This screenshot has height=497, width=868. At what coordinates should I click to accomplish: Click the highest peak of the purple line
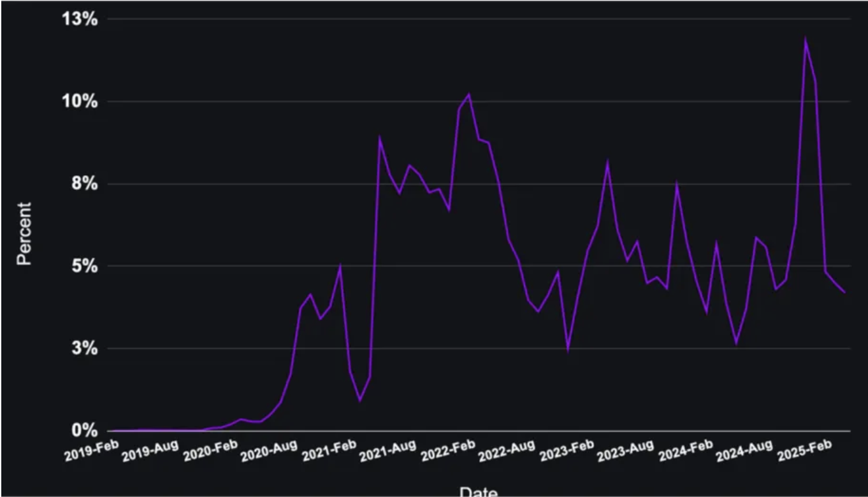click(806, 40)
